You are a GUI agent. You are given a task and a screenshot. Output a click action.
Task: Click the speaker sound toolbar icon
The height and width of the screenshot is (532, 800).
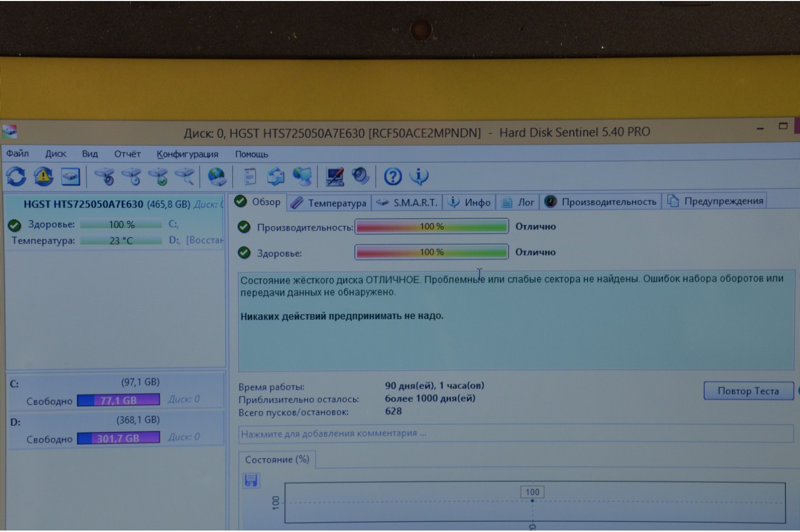[361, 176]
